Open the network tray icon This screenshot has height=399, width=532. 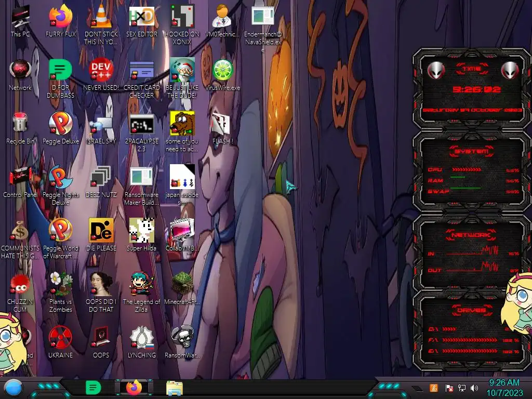[x=461, y=388]
